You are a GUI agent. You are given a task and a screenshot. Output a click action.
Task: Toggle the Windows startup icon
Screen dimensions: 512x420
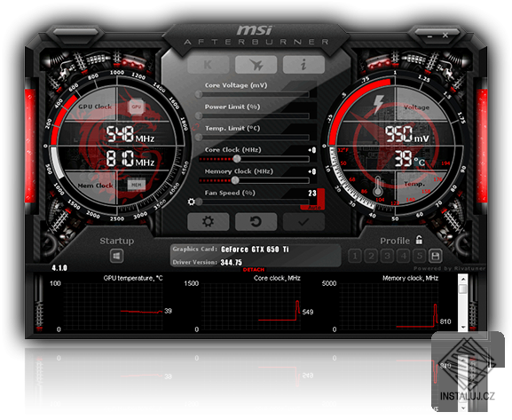(116, 256)
